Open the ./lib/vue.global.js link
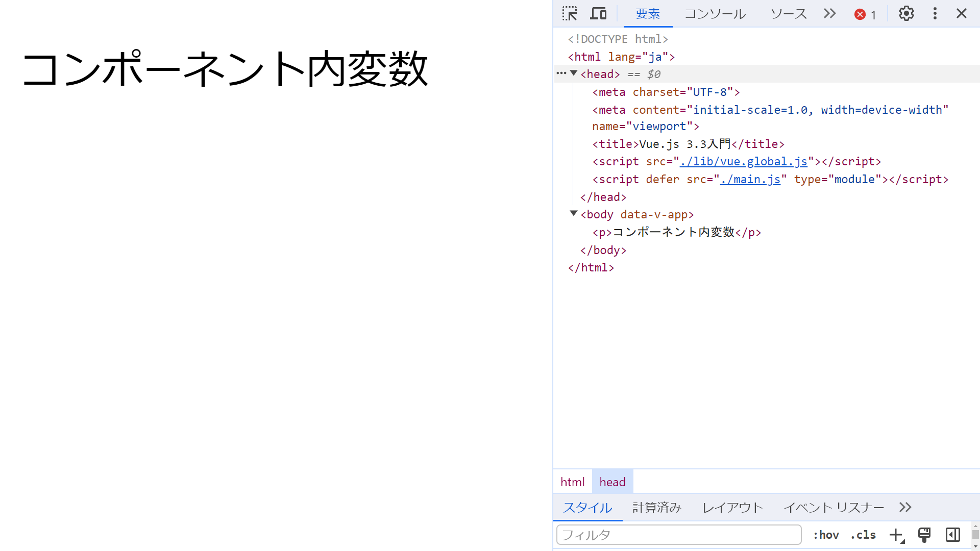 click(744, 162)
